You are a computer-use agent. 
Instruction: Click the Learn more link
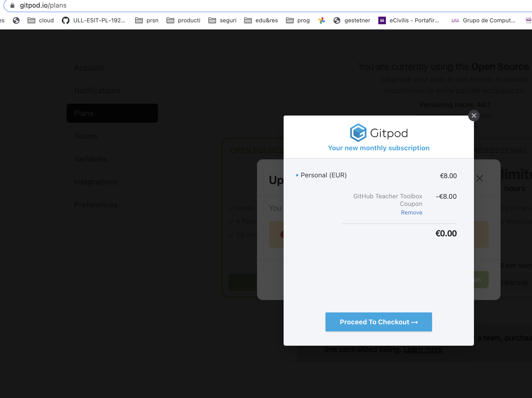click(423, 349)
